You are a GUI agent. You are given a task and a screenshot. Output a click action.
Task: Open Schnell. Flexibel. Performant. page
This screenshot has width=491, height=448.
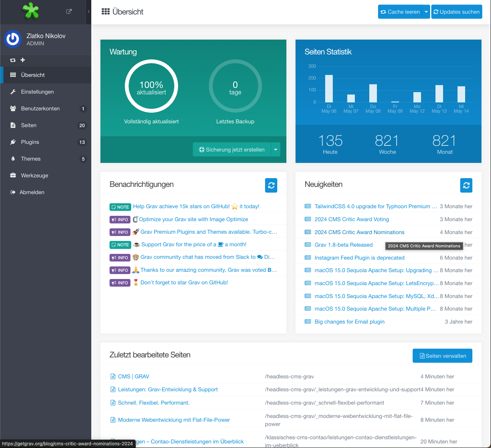tap(154, 403)
